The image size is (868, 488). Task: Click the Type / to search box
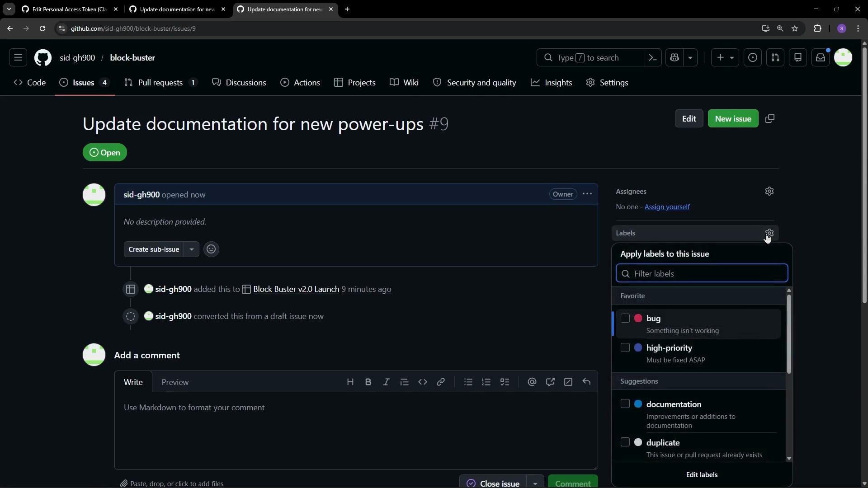pos(590,58)
